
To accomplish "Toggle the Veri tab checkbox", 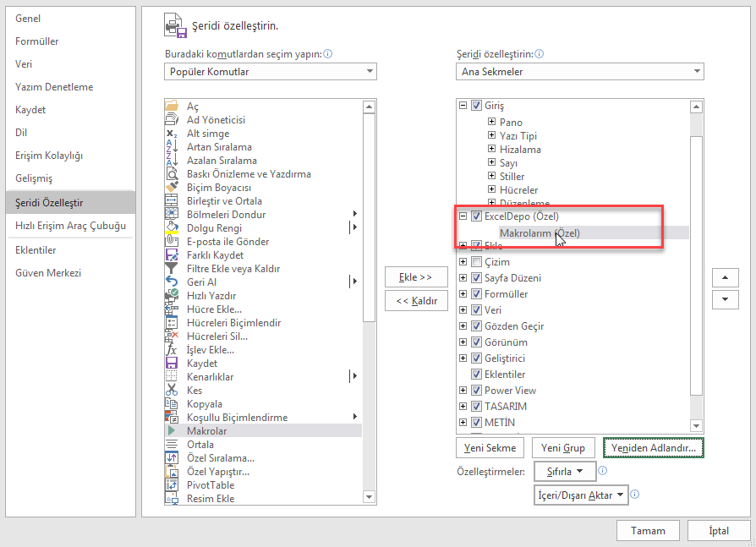I will [476, 310].
